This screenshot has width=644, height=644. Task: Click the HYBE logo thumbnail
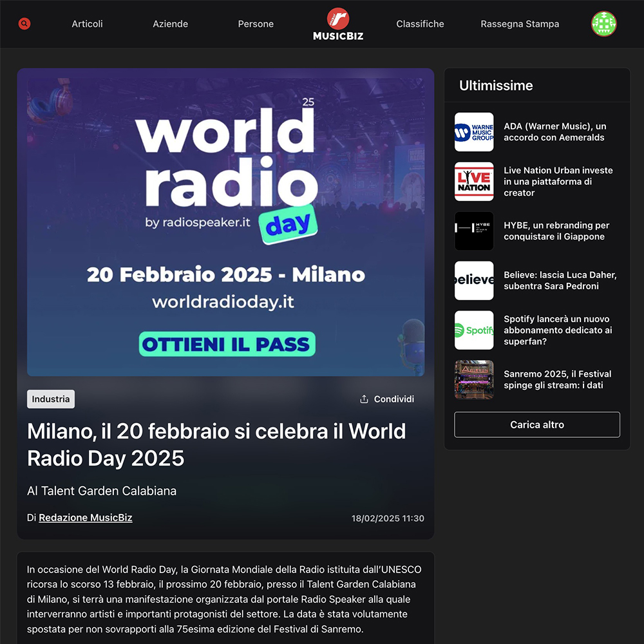tap(474, 231)
